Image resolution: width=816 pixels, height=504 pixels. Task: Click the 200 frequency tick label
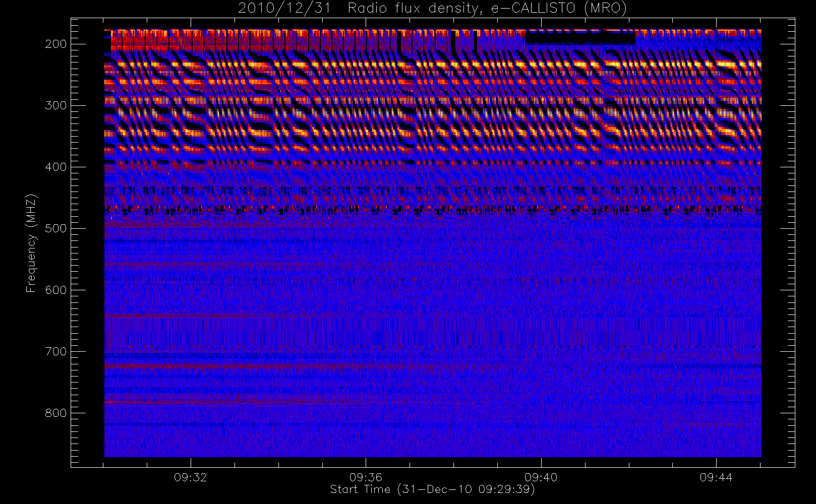point(55,44)
